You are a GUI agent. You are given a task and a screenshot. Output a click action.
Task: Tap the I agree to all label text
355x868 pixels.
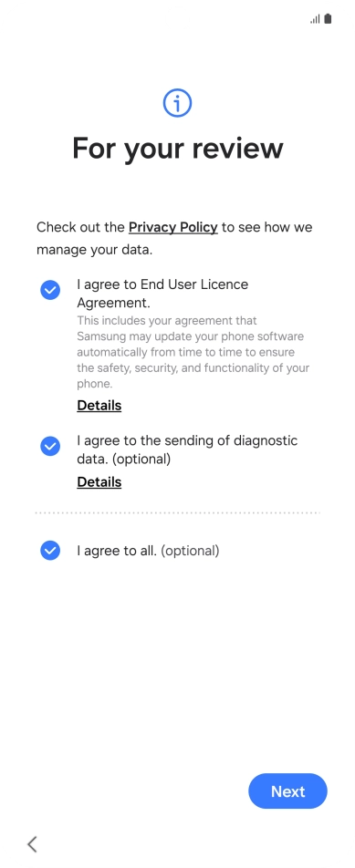coord(148,551)
